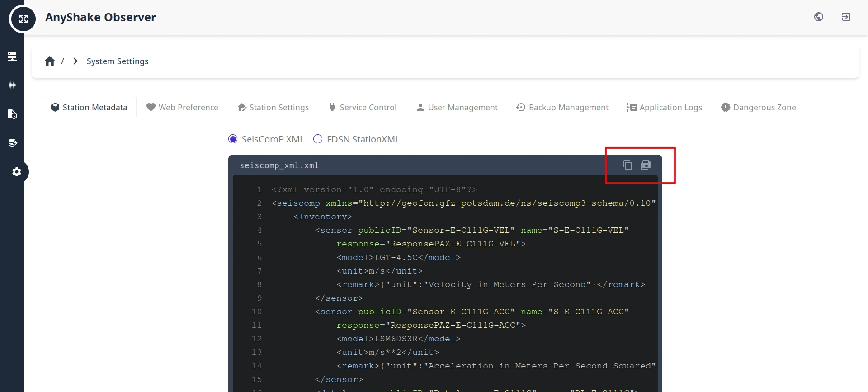Click the Sensor-E-C111G-ACC sensor code line
The image size is (868, 392).
click(472, 312)
